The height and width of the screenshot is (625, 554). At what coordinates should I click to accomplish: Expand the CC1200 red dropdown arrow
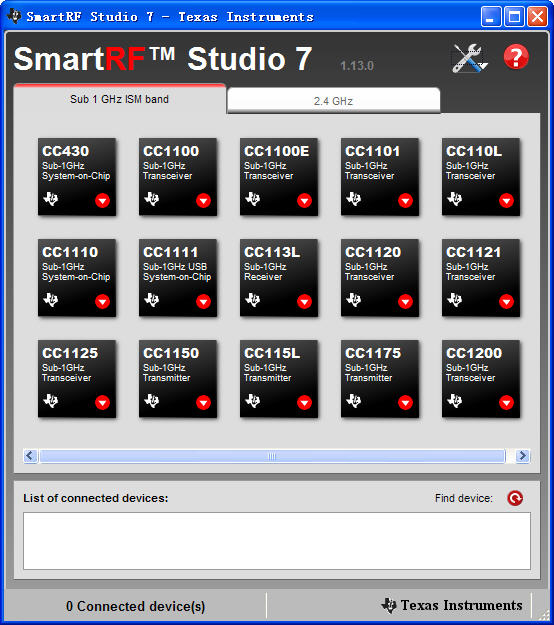pyautogui.click(x=507, y=403)
